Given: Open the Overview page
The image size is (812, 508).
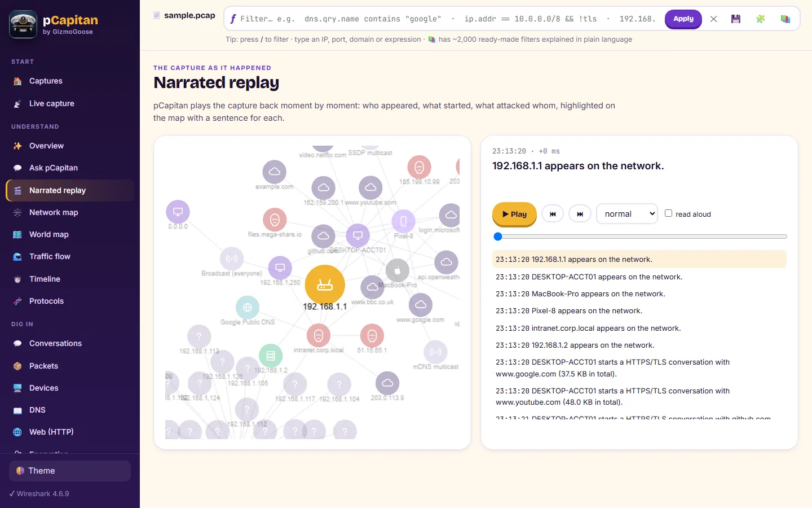Looking at the screenshot, I should coord(70,146).
